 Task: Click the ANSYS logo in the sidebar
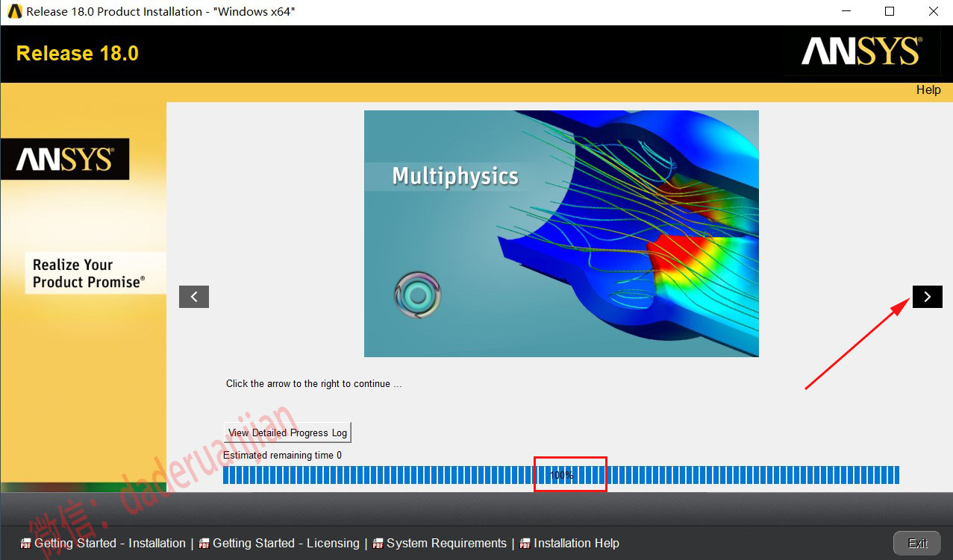click(65, 159)
